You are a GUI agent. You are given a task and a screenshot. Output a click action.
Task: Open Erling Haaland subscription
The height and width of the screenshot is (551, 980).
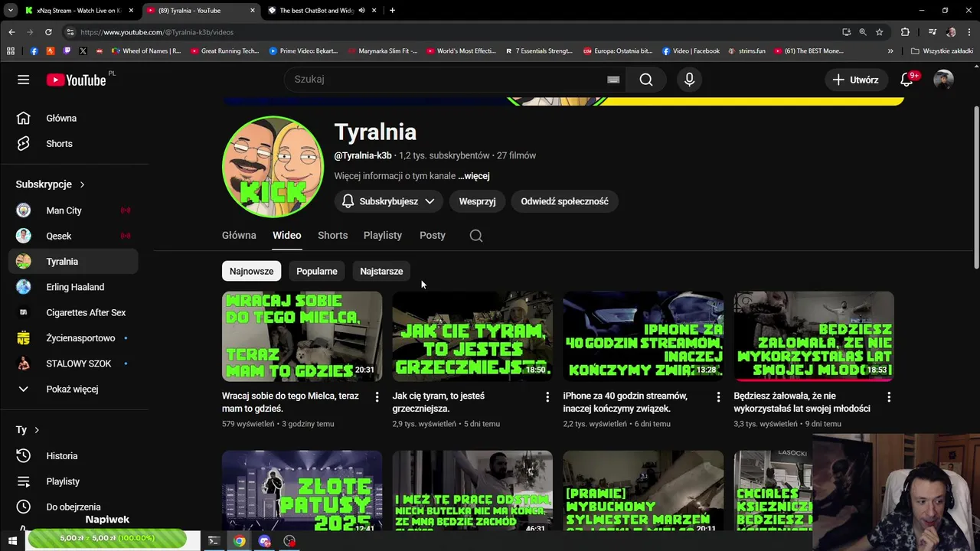(x=73, y=287)
